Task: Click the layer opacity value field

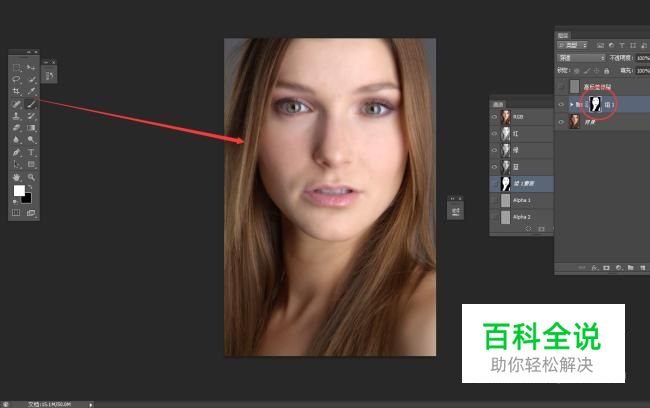Action: click(x=643, y=58)
